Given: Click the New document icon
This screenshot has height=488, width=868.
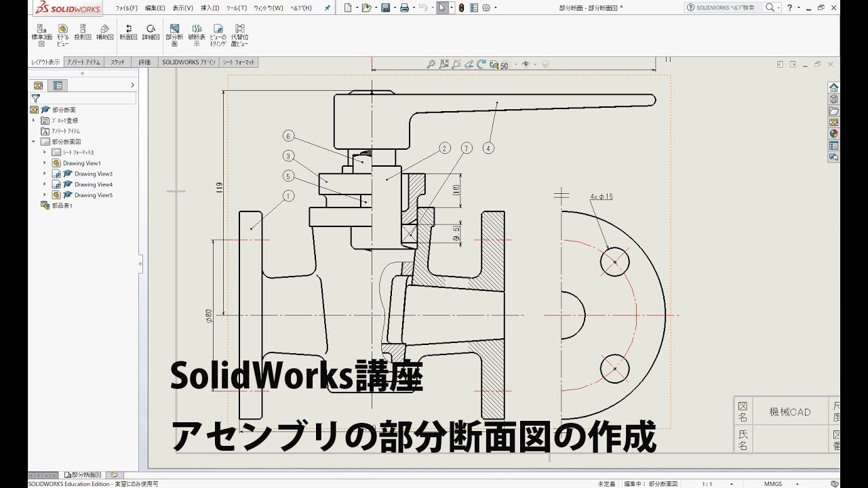Looking at the screenshot, I should (348, 8).
